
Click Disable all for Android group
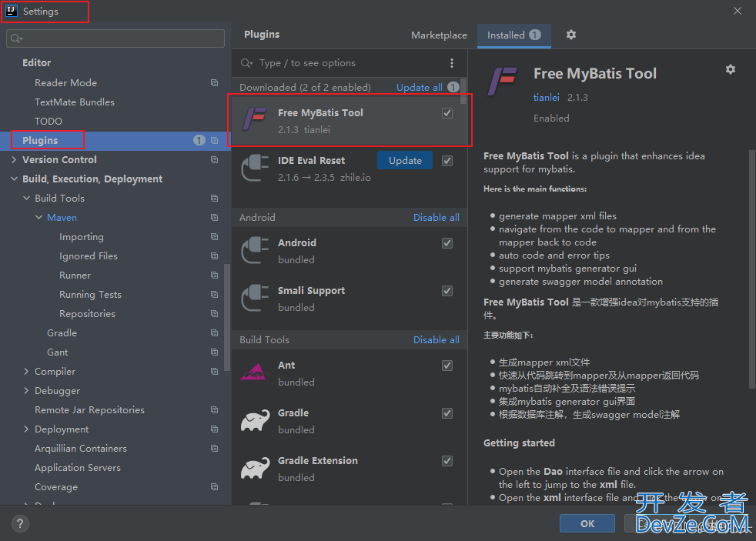pyautogui.click(x=437, y=218)
